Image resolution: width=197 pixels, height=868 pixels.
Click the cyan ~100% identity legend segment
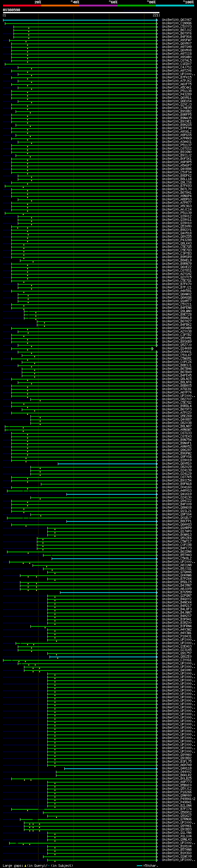(x=175, y=6)
